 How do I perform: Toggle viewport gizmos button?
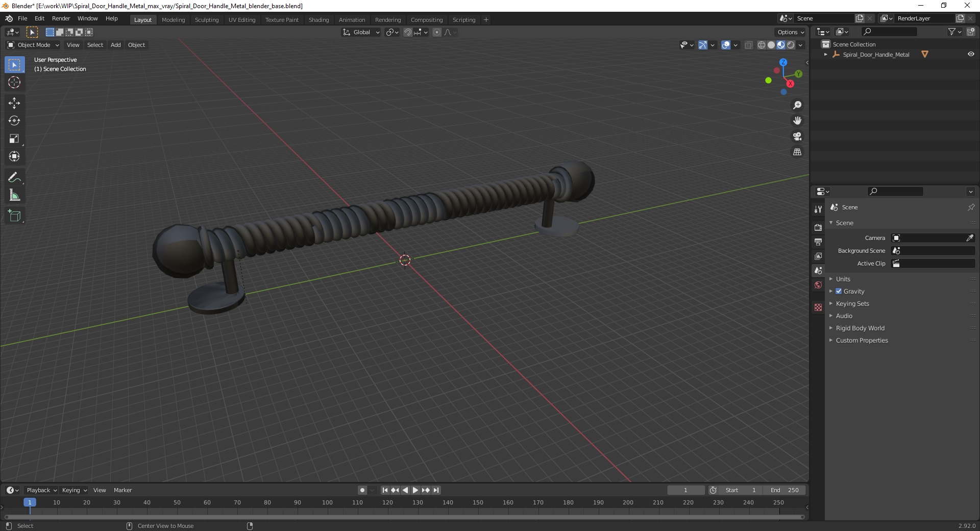pyautogui.click(x=703, y=45)
